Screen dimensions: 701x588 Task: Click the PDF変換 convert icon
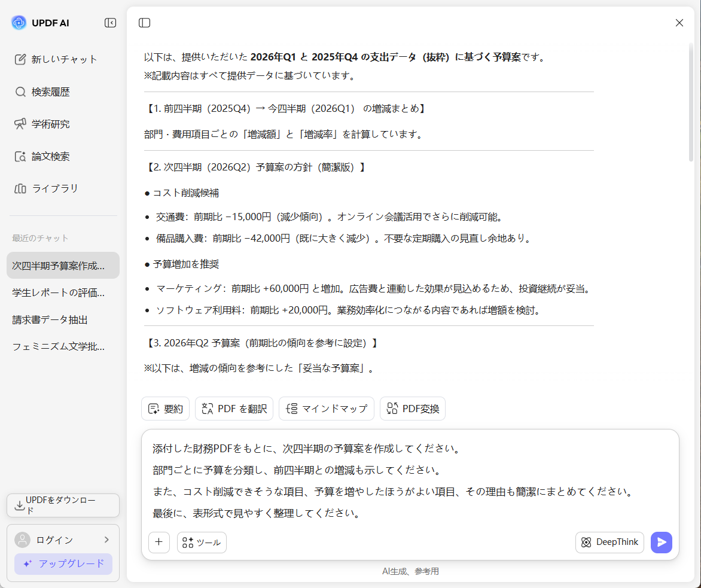click(x=392, y=409)
